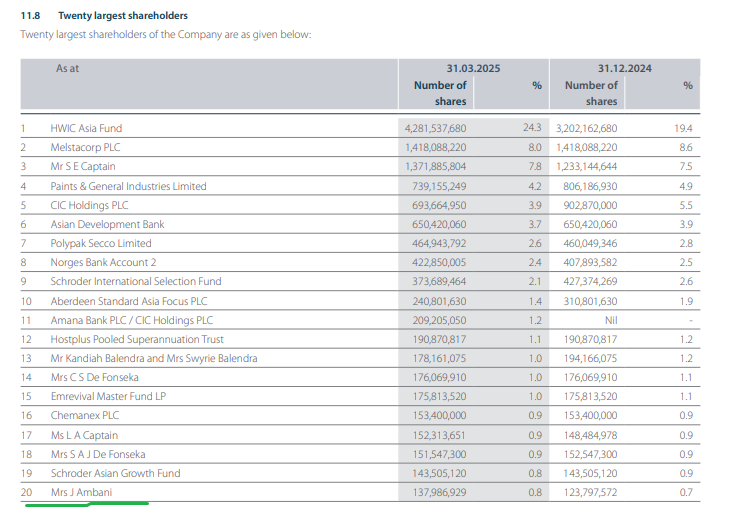
Task: Select "Amana Bank PLC / CIC Holdings PLC"
Action: pyautogui.click(x=132, y=321)
